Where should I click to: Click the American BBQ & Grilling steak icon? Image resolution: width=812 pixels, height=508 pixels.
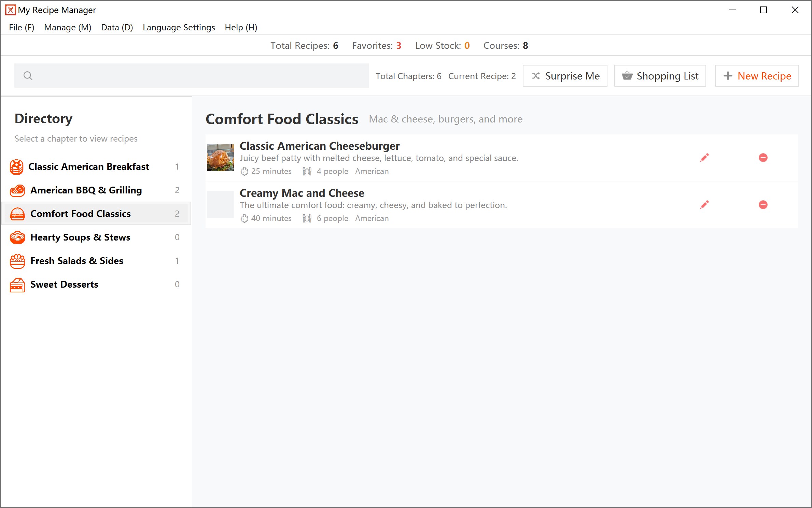click(17, 190)
